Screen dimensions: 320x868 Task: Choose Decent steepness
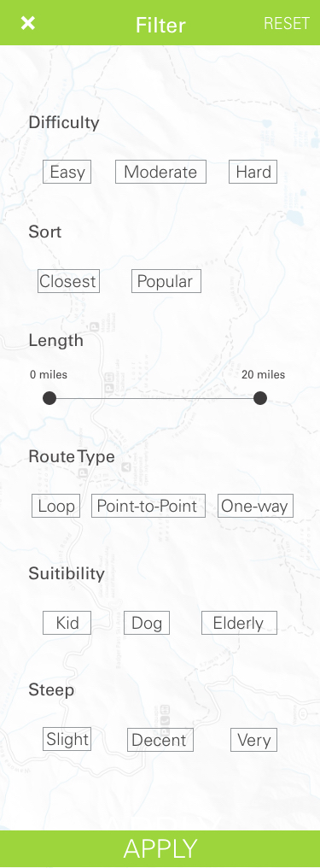click(x=160, y=740)
